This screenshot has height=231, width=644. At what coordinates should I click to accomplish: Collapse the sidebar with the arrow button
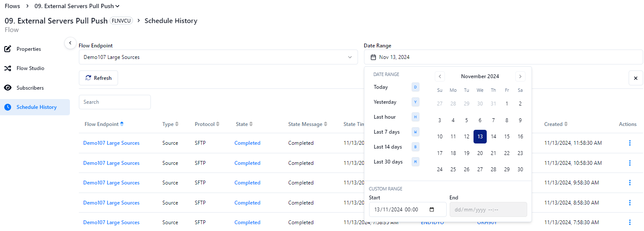pos(70,43)
